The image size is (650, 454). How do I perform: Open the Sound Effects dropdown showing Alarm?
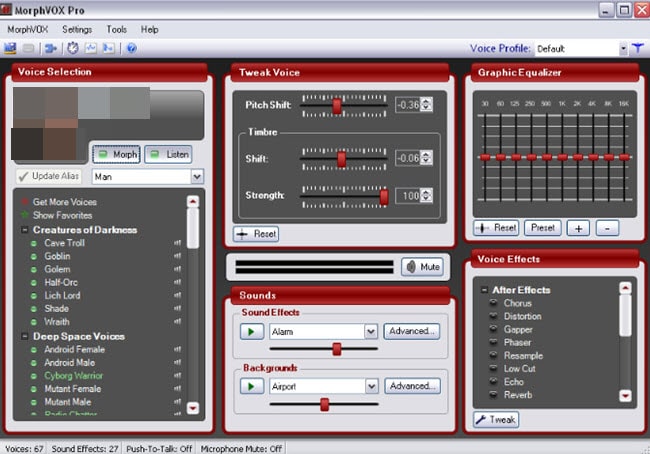pos(371,332)
